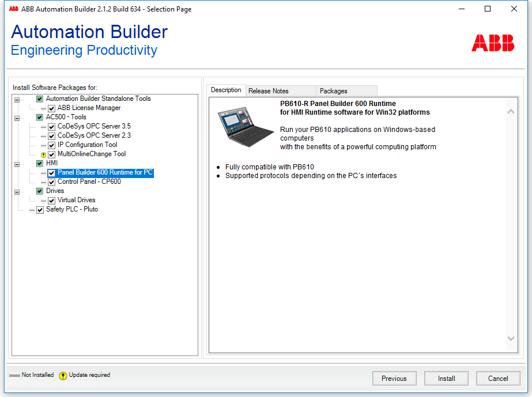The image size is (532, 397).
Task: Toggle the HMI group checkbox
Action: click(40, 164)
